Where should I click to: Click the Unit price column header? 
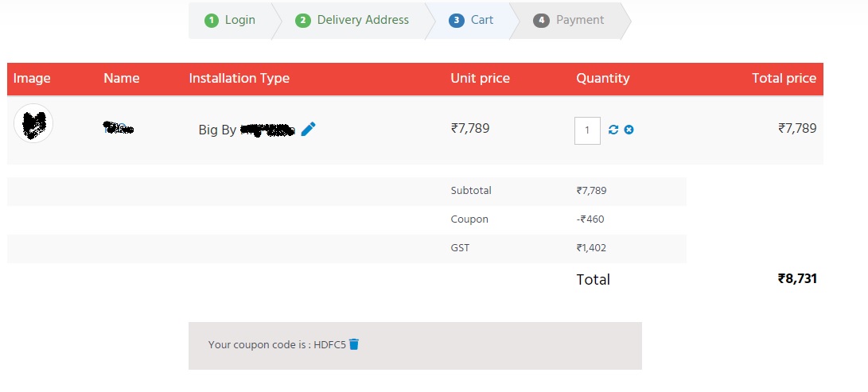click(480, 78)
